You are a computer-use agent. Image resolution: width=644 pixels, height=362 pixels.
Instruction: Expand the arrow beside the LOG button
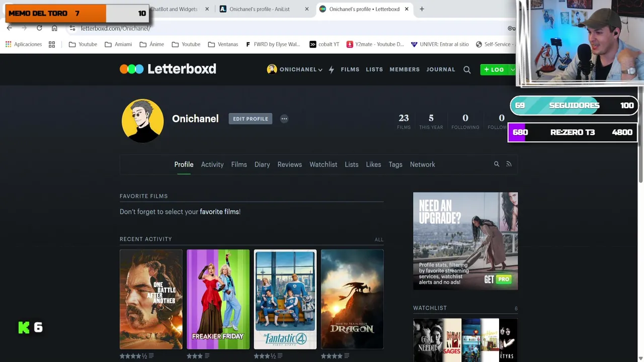click(x=512, y=70)
